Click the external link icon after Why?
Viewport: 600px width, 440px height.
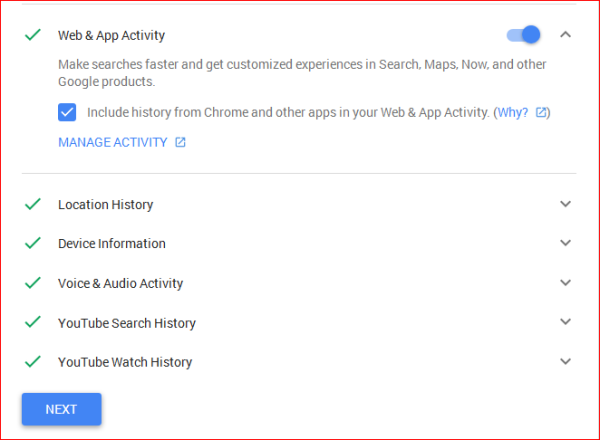tap(542, 112)
